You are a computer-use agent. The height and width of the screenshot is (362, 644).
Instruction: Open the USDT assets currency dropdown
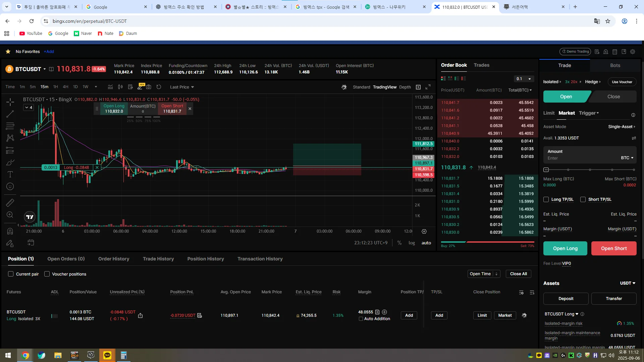(x=628, y=283)
